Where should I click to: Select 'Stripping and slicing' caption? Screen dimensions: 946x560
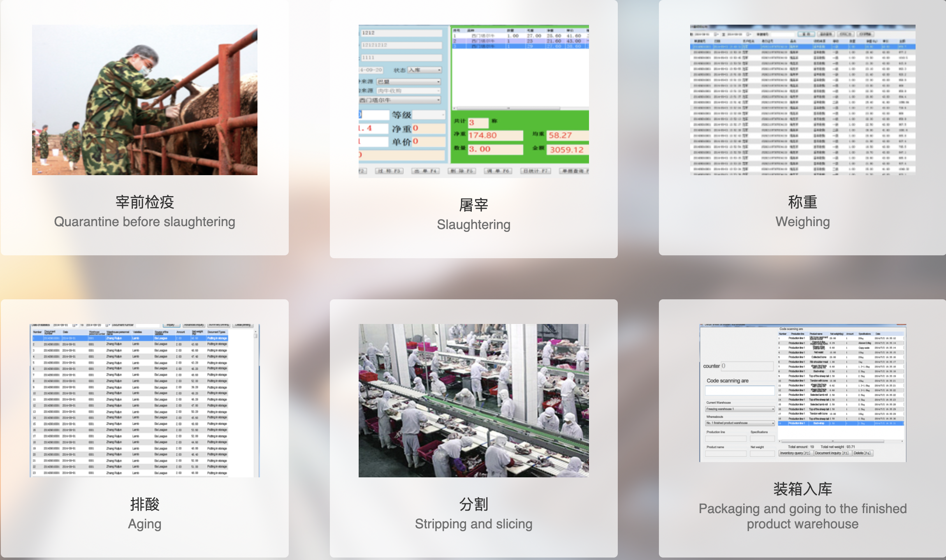pos(473,524)
